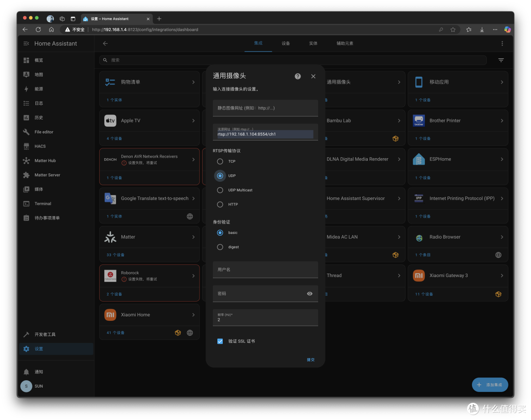Screen dimensions: 531x420
Task: Open 通知 notifications bell
Action: [26, 372]
